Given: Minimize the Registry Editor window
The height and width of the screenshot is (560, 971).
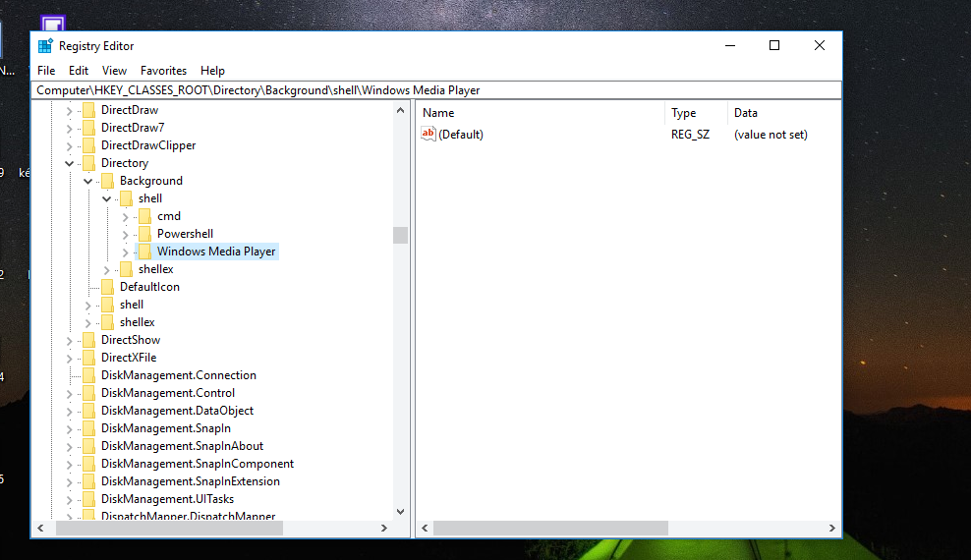Looking at the screenshot, I should [730, 45].
